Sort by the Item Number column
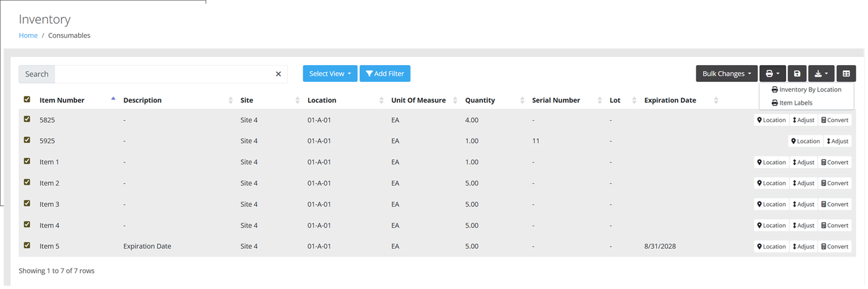 (x=62, y=100)
